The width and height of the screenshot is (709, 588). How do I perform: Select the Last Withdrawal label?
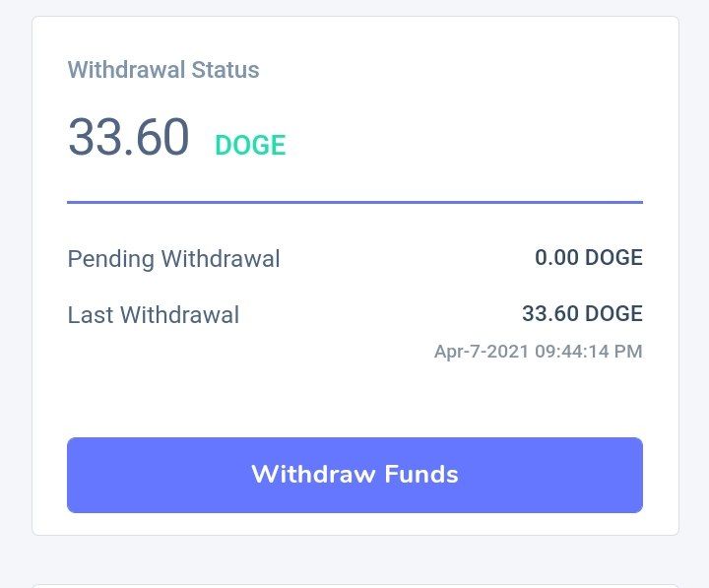tap(153, 315)
